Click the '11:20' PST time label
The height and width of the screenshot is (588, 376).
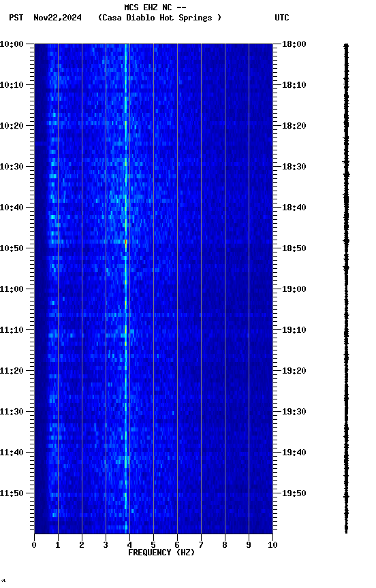coord(12,371)
